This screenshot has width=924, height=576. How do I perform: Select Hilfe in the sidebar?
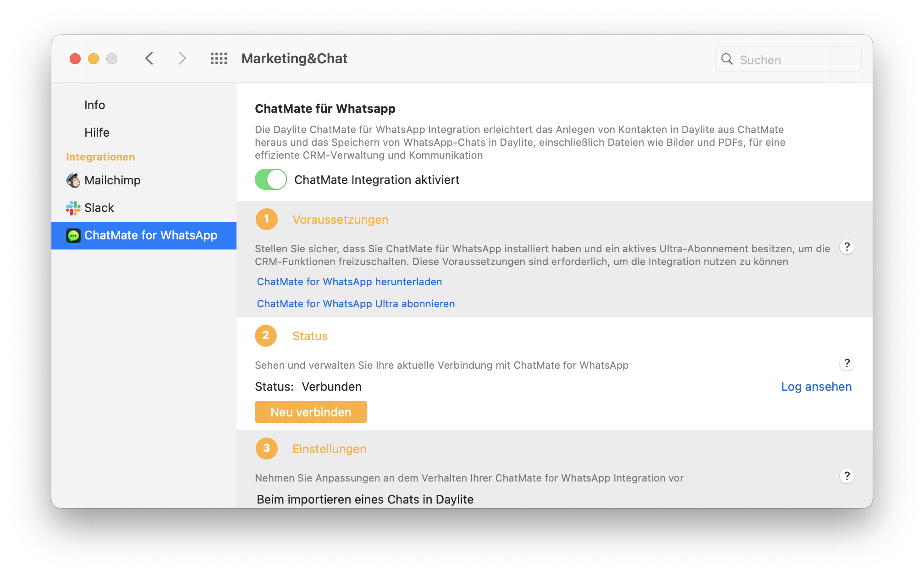click(144, 133)
